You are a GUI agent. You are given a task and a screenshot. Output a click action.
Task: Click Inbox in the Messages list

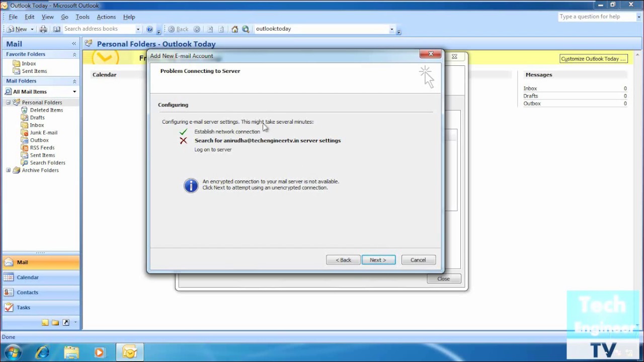pyautogui.click(x=530, y=88)
